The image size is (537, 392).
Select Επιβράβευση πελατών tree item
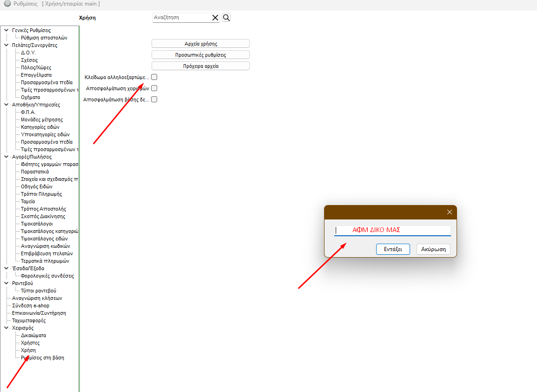47,253
